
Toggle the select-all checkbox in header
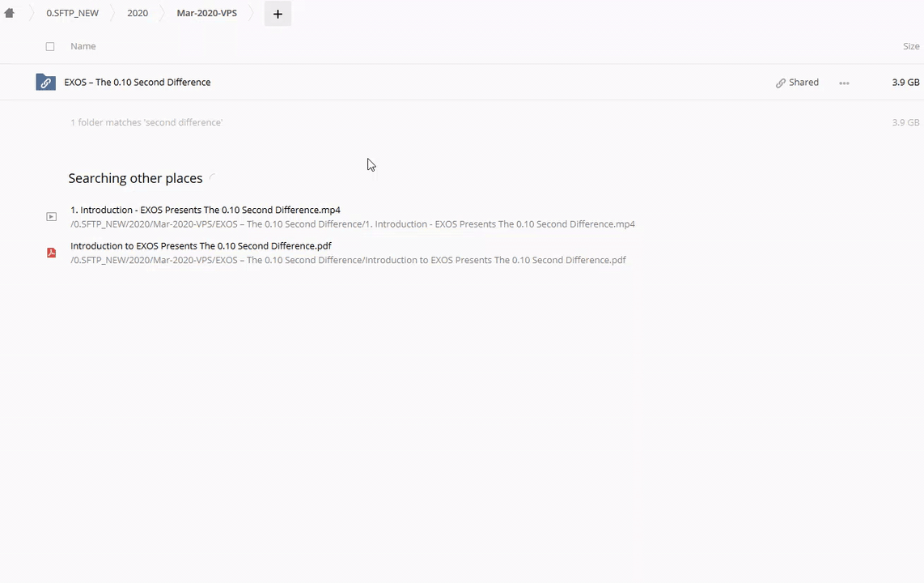pyautogui.click(x=50, y=46)
